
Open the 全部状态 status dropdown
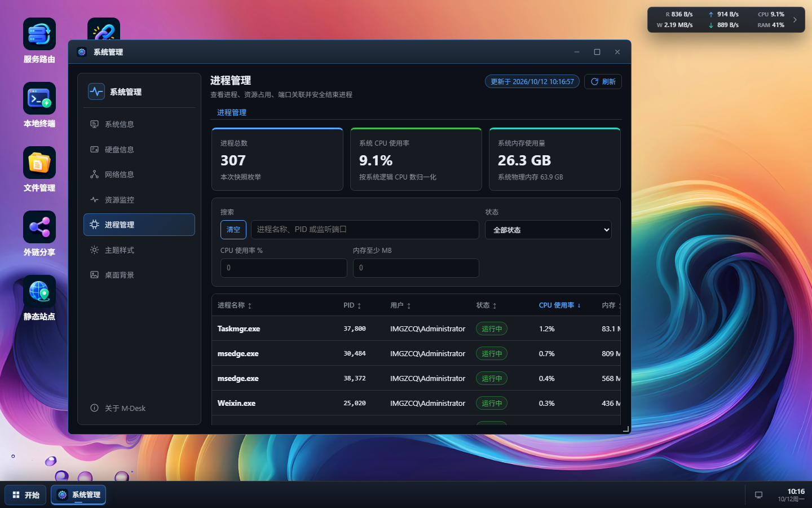point(548,230)
